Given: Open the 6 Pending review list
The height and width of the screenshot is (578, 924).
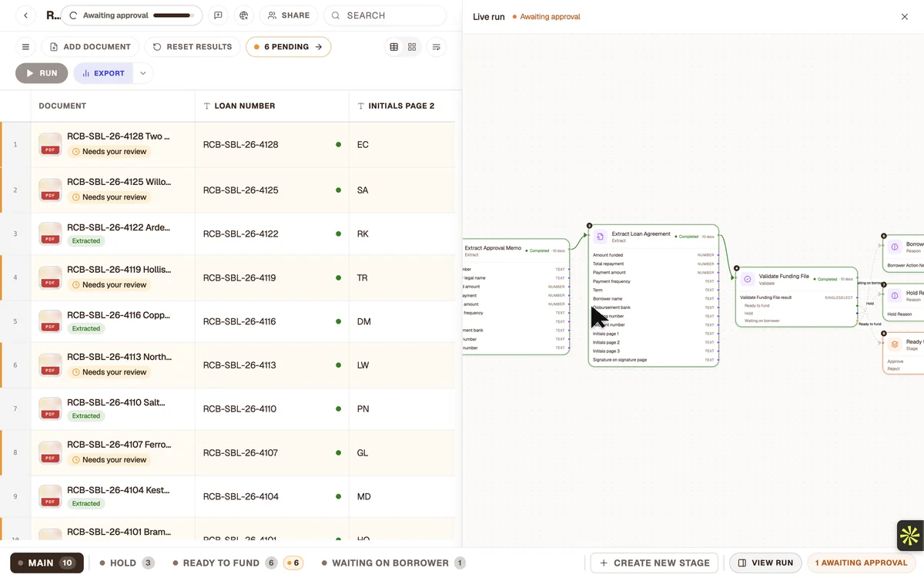Looking at the screenshot, I should coord(288,47).
